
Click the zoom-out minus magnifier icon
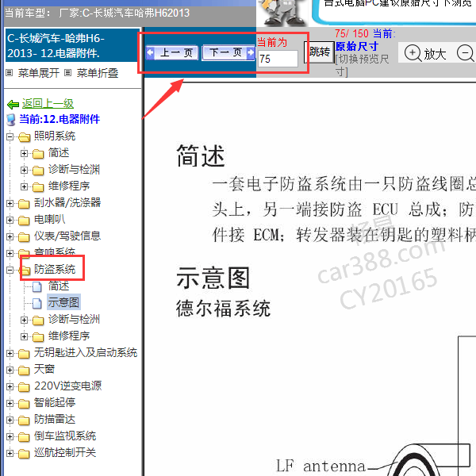point(466,53)
